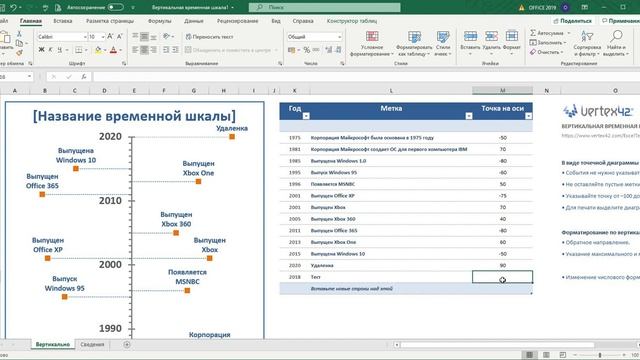Apply italic with the К button
640x360 pixels.
point(51,50)
